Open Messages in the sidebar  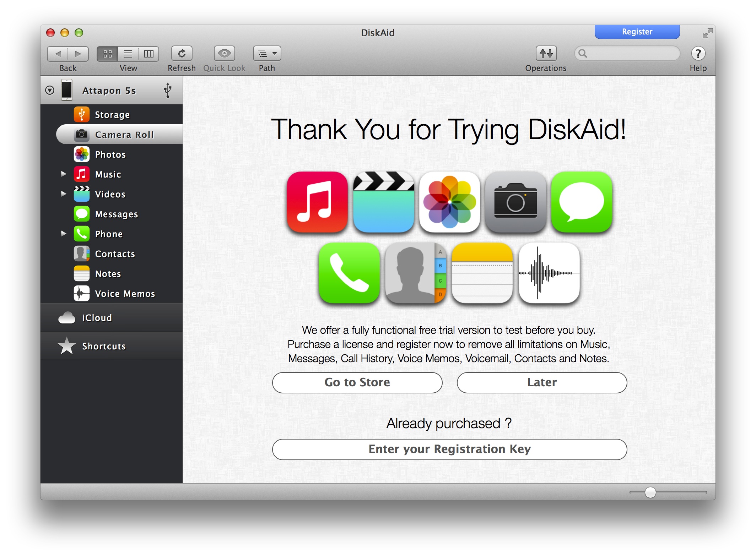tap(112, 214)
